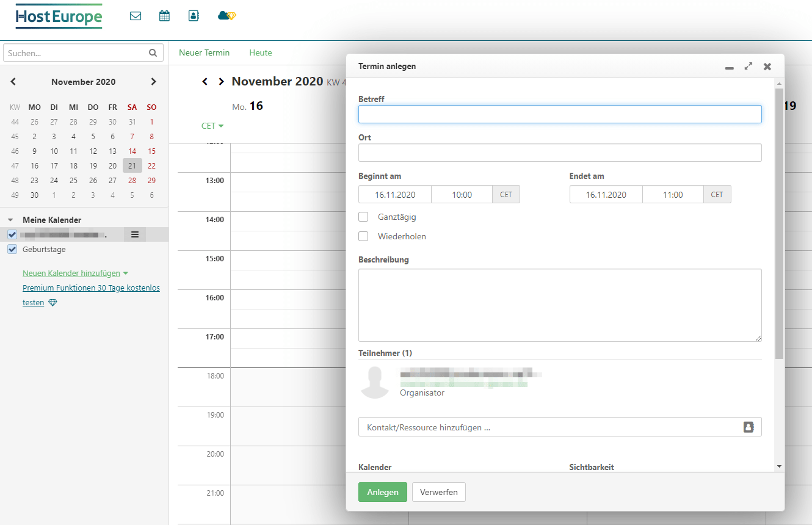Change the start time CET timezone
Image resolution: width=812 pixels, height=525 pixels.
[x=506, y=195]
